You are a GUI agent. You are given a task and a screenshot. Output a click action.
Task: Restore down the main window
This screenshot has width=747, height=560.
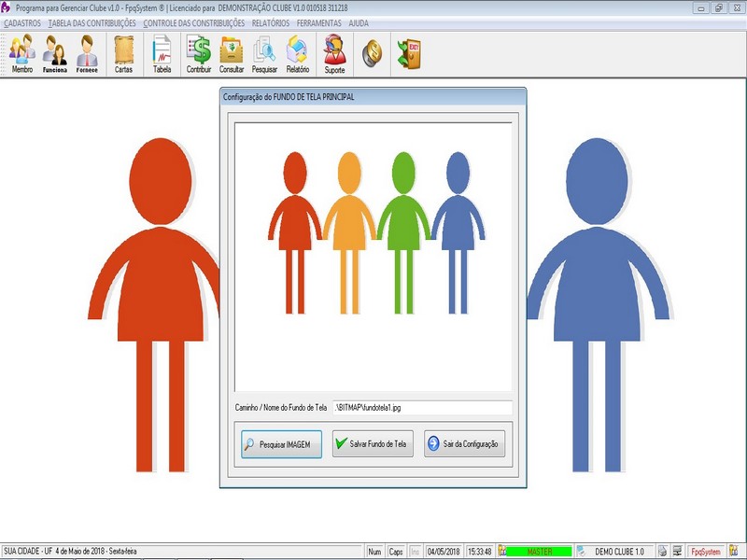(x=719, y=8)
